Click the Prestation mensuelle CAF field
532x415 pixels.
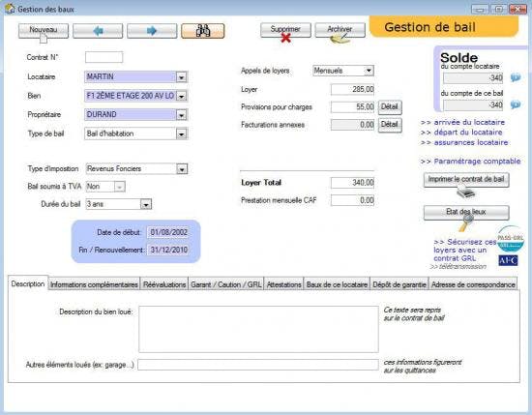(x=352, y=200)
